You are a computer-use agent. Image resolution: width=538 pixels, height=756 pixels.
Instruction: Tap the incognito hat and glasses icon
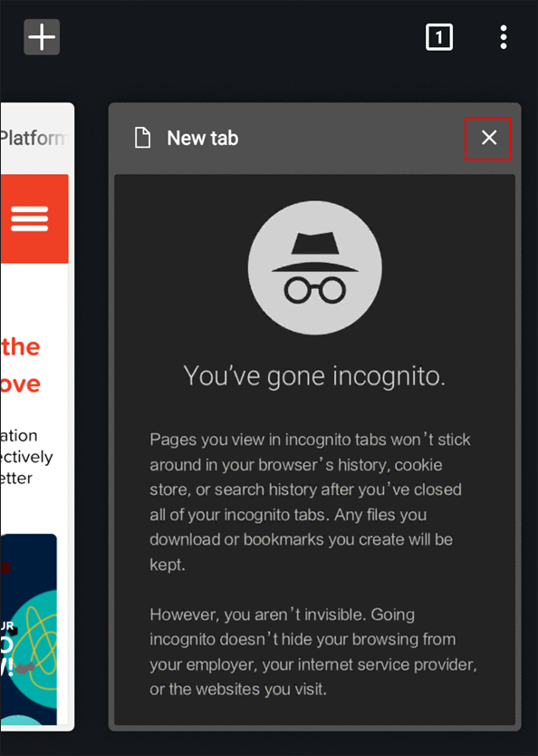(x=315, y=268)
